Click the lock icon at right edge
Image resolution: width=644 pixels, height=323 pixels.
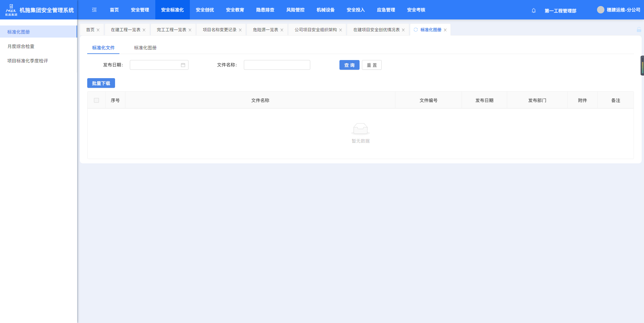639,30
